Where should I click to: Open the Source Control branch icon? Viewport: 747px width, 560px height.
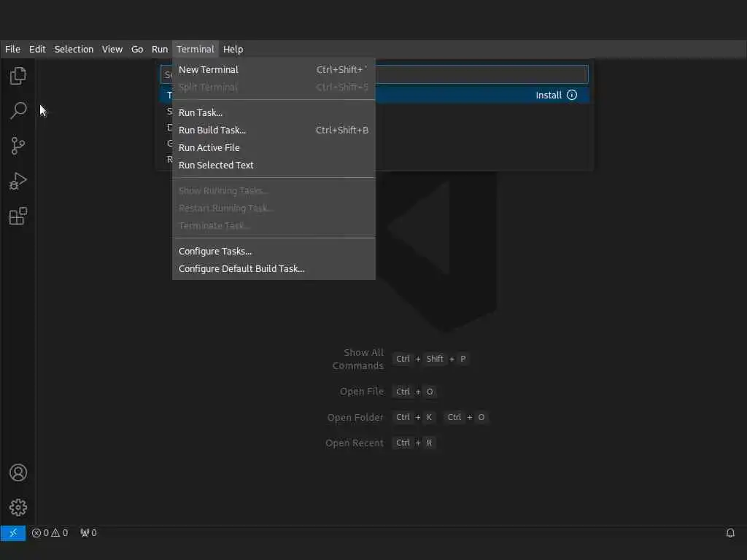(18, 146)
